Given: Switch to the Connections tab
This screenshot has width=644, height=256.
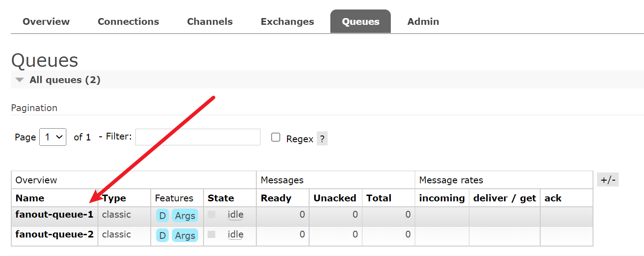Looking at the screenshot, I should 128,21.
